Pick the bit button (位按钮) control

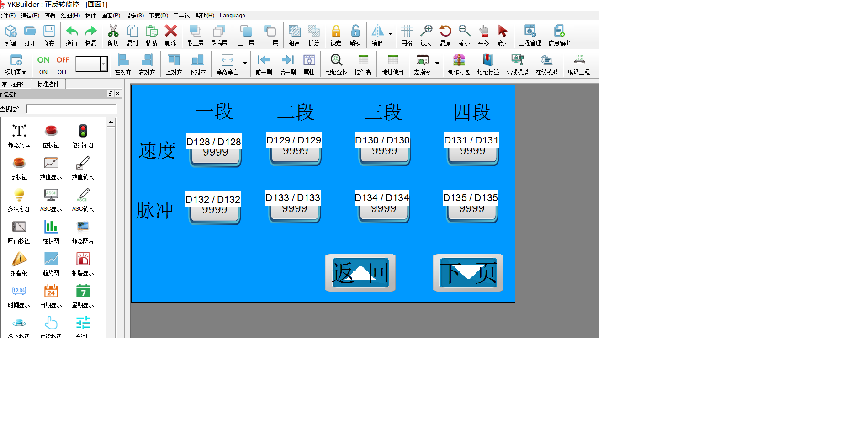point(51,136)
